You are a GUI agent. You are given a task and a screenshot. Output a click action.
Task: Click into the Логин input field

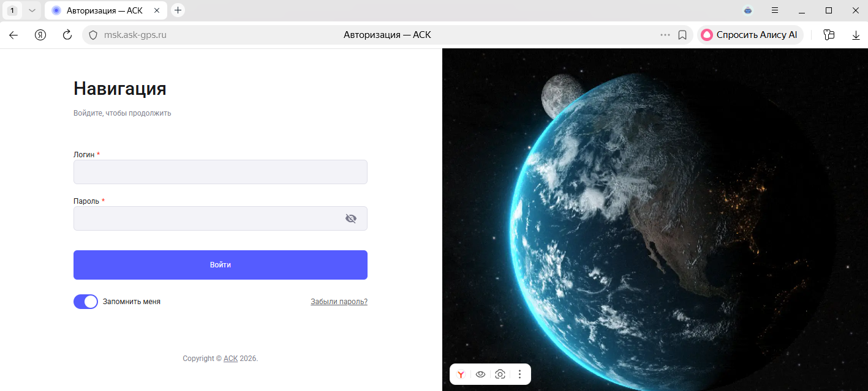[x=221, y=172]
